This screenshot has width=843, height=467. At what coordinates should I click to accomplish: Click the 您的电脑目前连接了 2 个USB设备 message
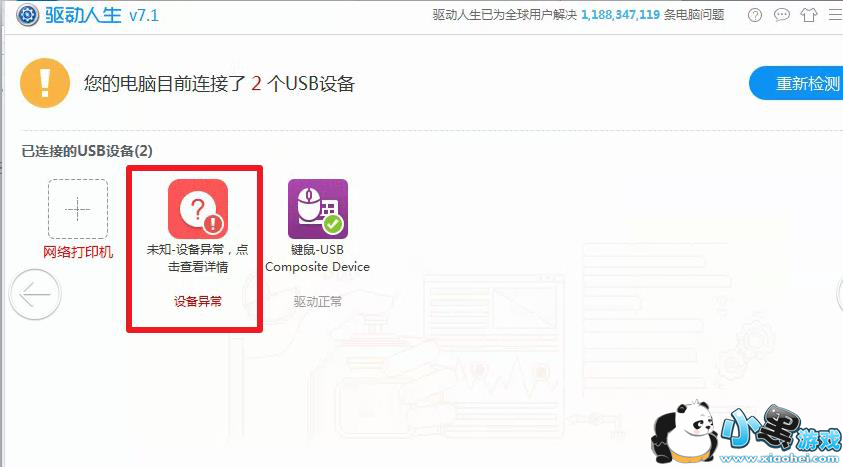219,84
